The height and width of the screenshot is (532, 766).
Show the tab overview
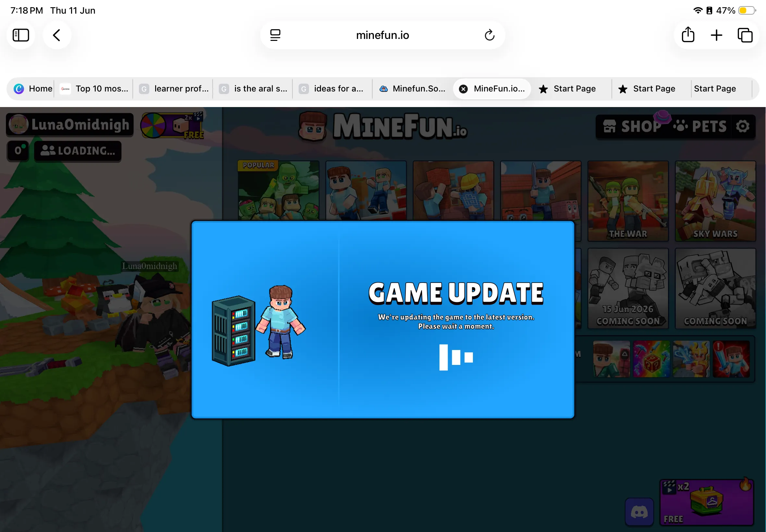(745, 35)
